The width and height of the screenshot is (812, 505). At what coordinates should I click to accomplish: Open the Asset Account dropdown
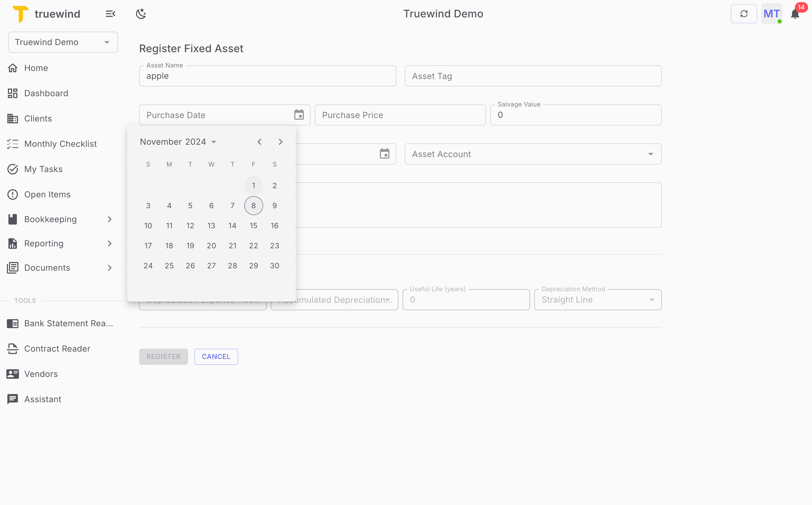[651, 154]
